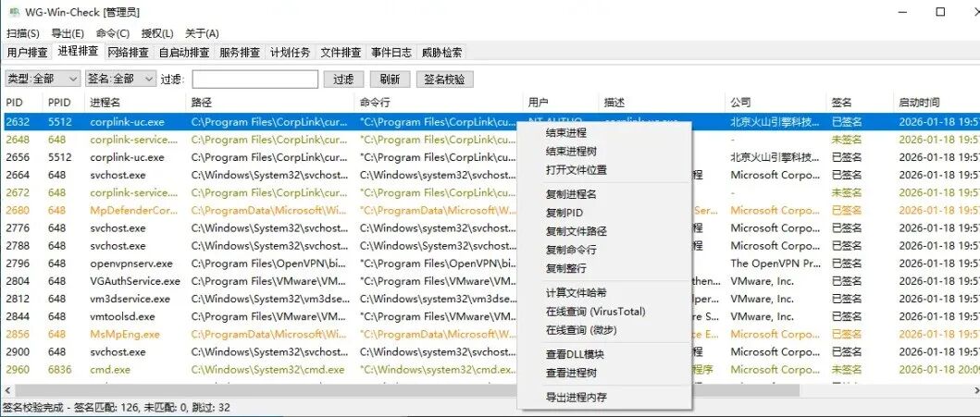
Task: Choose 打开文件位置 in context menu
Action: tap(604, 170)
